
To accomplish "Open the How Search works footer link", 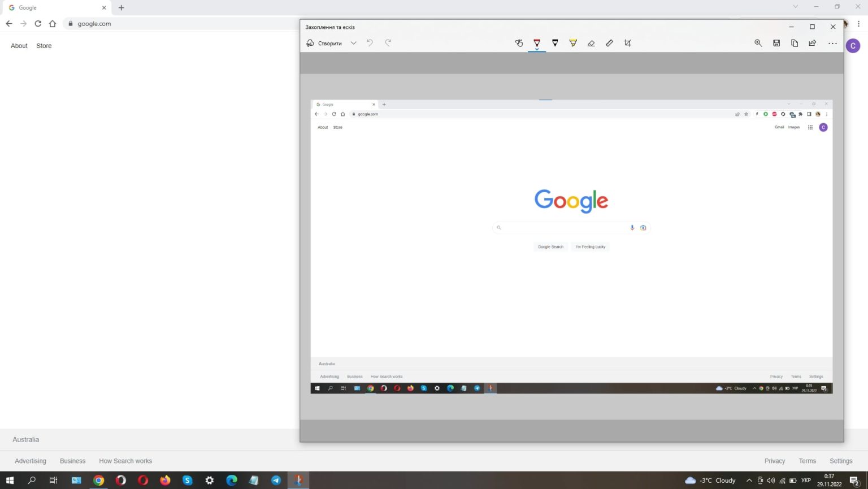I will pyautogui.click(x=125, y=461).
